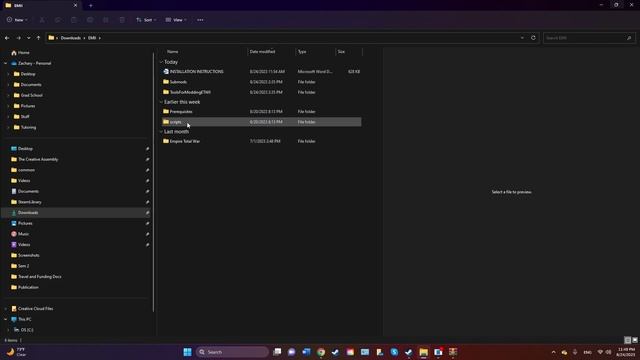Select the current File Explorer tab

40,5
